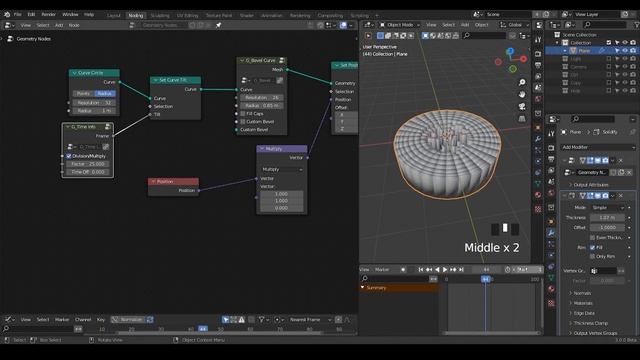Click the pin icon in node editor header
The height and width of the screenshot is (360, 640).
[218, 25]
